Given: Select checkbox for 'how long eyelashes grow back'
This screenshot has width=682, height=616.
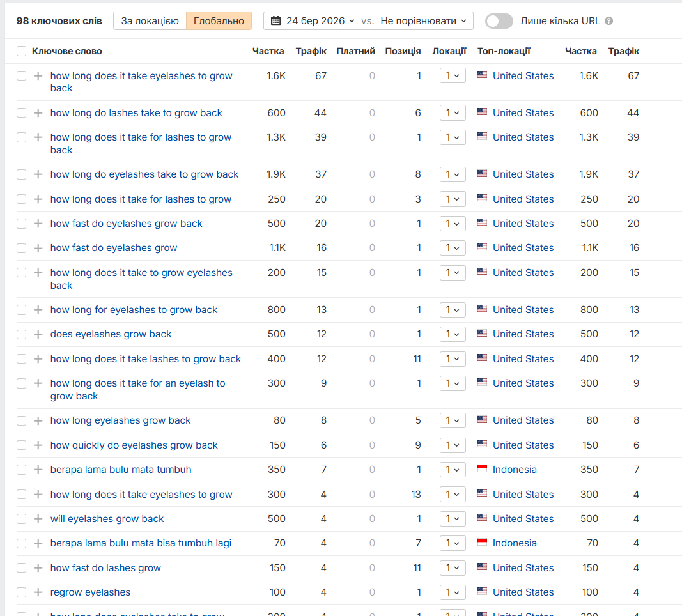Looking at the screenshot, I should pos(22,420).
